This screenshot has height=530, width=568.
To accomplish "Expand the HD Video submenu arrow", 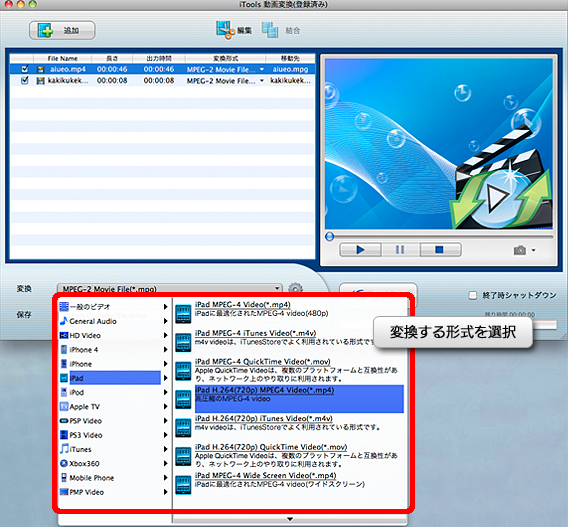I will tap(166, 335).
